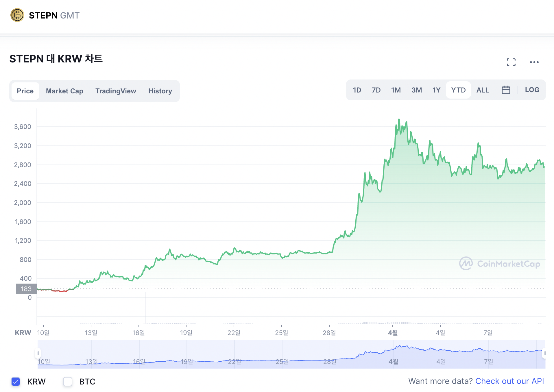Open the three-dot more options menu
This screenshot has height=392, width=554.
[534, 62]
